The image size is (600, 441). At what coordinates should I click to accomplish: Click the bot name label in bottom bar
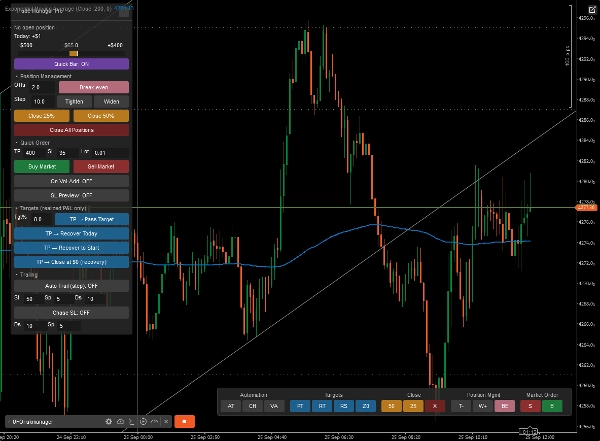coord(32,422)
